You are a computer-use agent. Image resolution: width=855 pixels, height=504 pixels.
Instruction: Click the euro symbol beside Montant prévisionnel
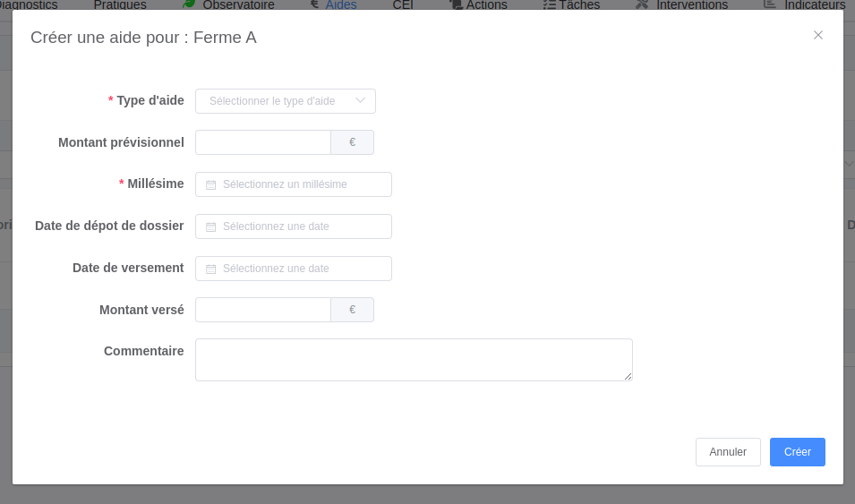point(352,142)
